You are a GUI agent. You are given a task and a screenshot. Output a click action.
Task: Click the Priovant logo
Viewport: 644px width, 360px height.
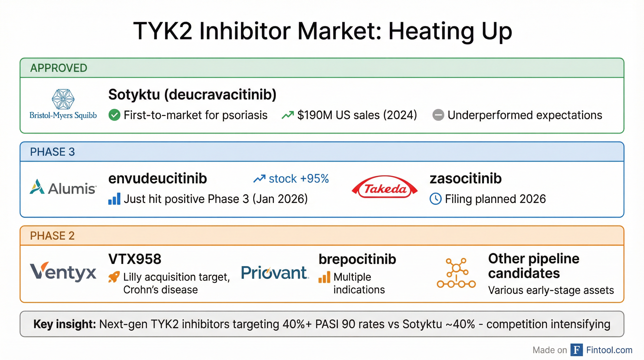(275, 272)
